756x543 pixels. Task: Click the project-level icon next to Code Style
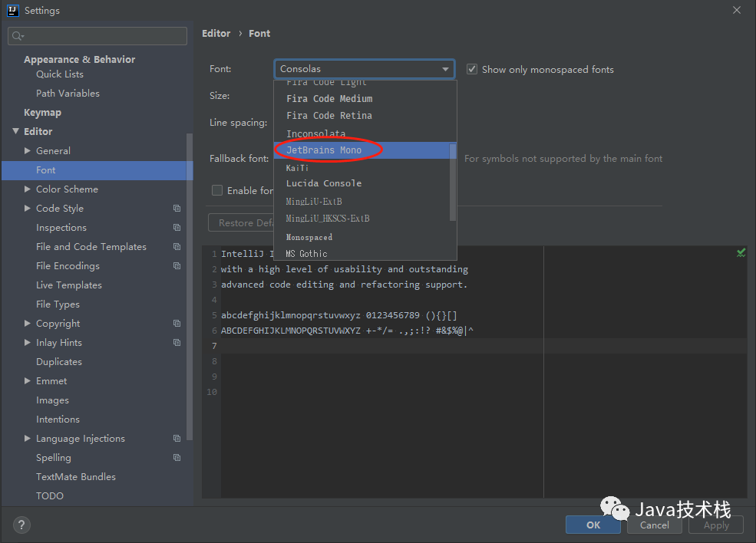pos(177,208)
